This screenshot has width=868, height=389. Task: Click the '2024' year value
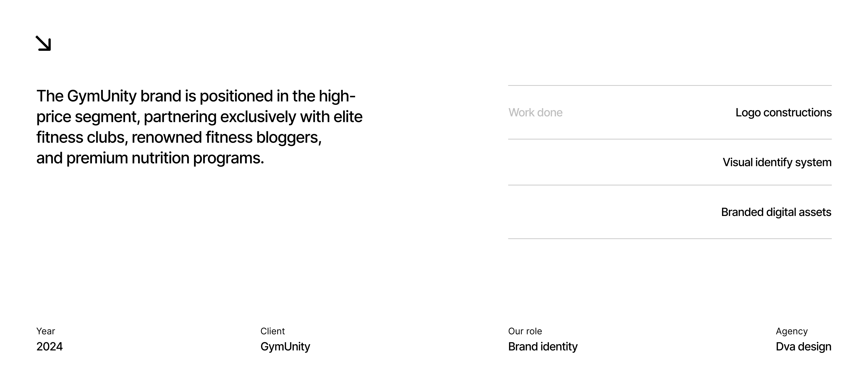pos(50,347)
